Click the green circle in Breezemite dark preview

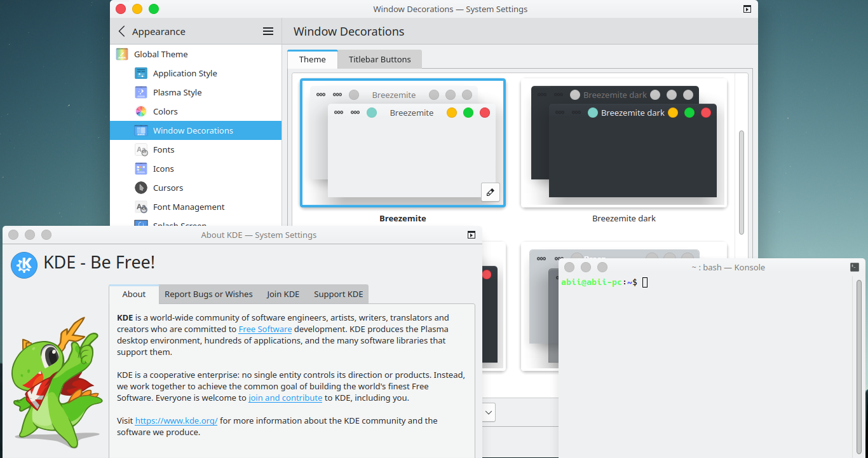[x=689, y=113]
